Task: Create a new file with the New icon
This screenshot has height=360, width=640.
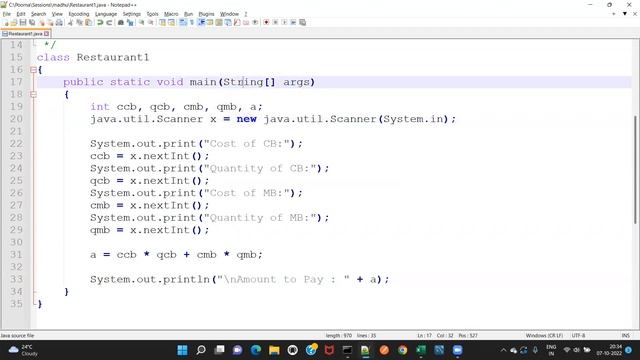Action: coord(6,22)
